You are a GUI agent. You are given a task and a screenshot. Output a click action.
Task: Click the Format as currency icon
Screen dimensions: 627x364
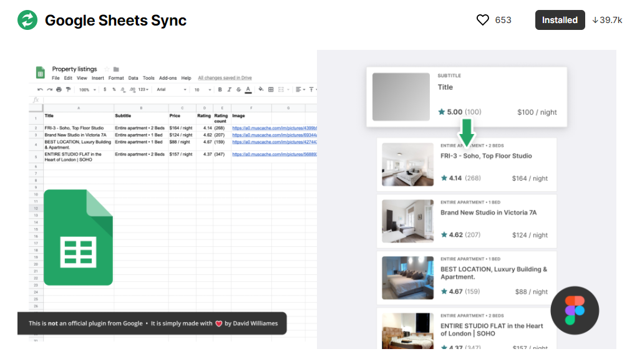[x=105, y=90]
